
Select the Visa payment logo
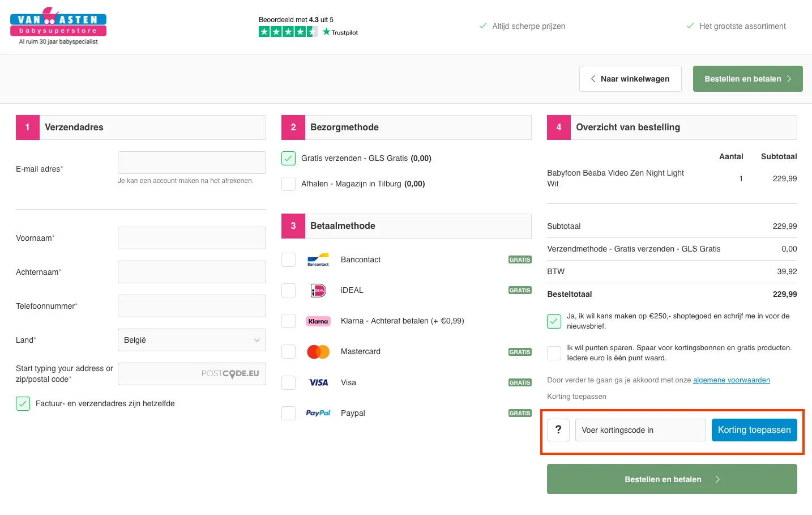[318, 382]
